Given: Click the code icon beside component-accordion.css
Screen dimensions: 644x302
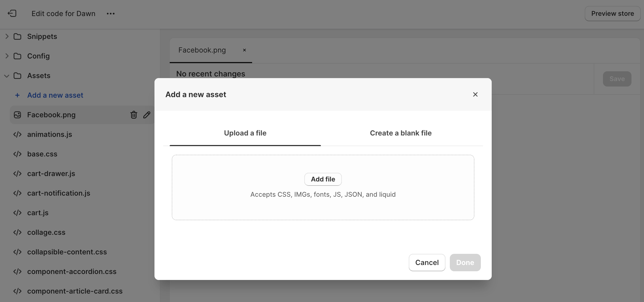Looking at the screenshot, I should coord(17,272).
